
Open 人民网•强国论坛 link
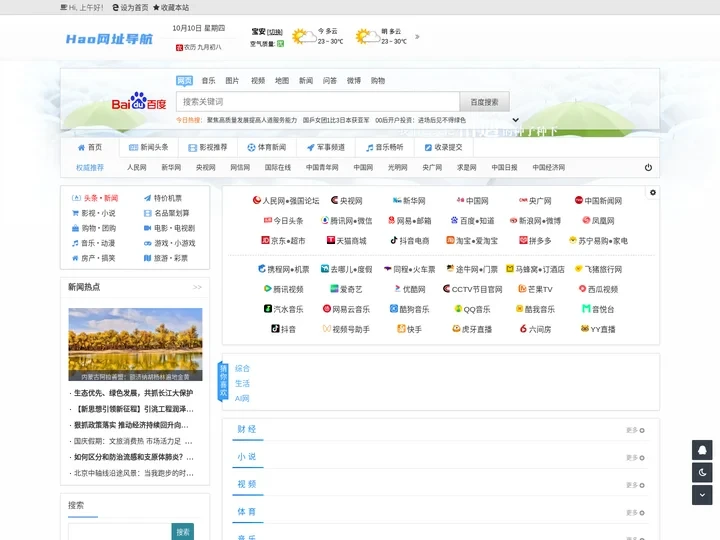[286, 201]
